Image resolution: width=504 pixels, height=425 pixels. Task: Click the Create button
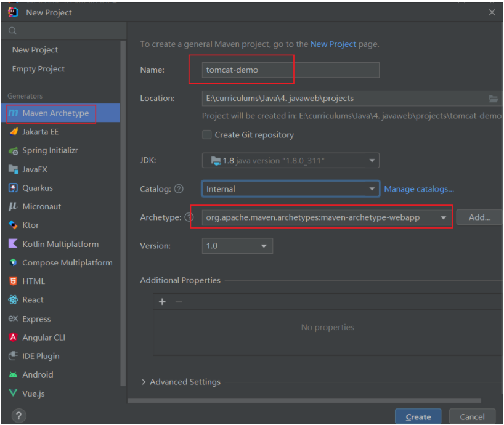pyautogui.click(x=418, y=416)
